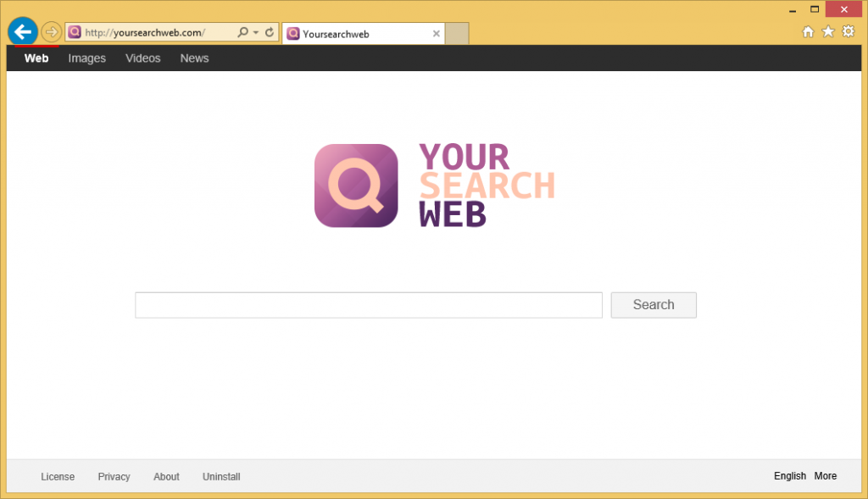Screen dimensions: 868x499
Task: Click the URL text in address bar
Action: pos(145,33)
